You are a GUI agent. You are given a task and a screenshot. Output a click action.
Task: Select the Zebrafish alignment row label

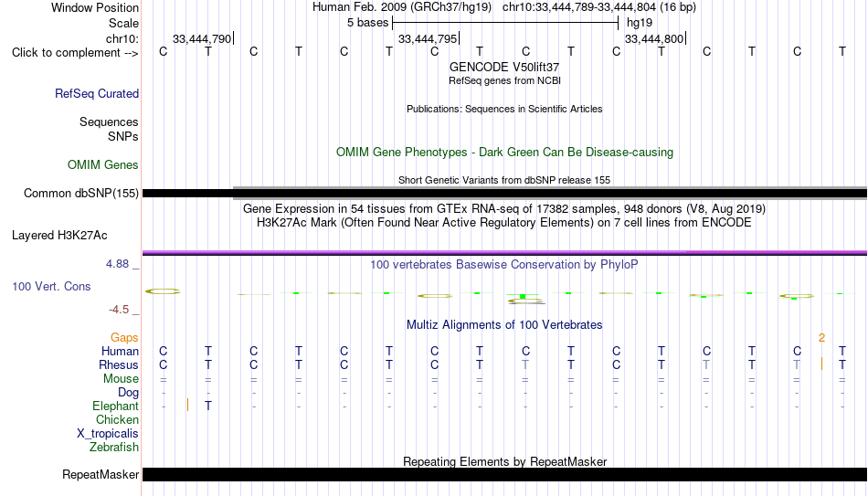114,448
